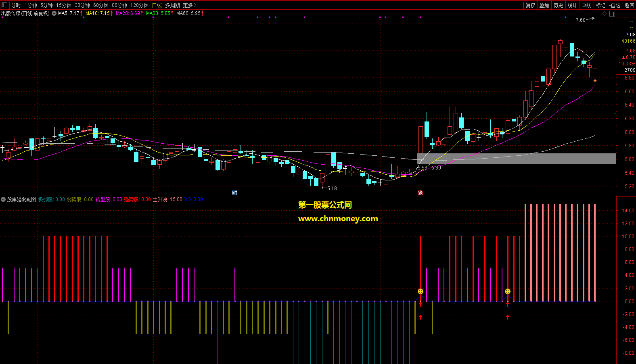
Task: Toggle the left sidebar panel icon
Action: [x=4, y=5]
